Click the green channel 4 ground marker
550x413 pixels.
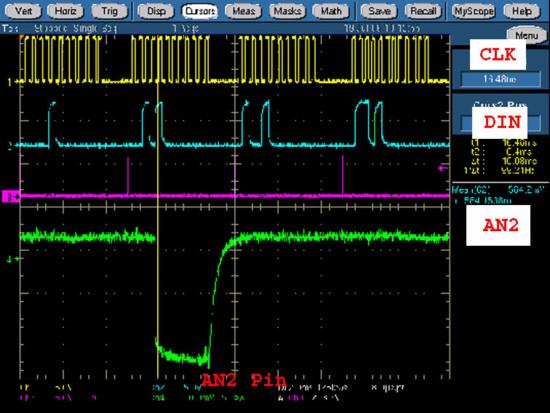pyautogui.click(x=10, y=259)
